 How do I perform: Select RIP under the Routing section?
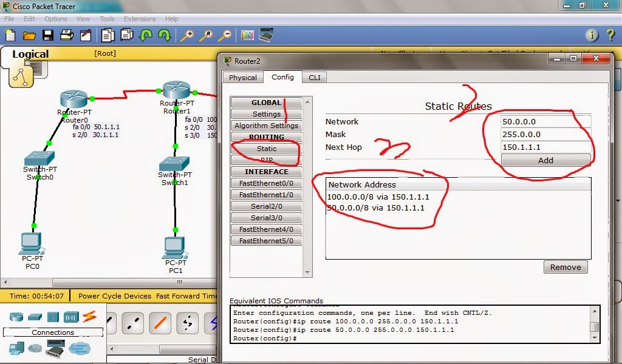[265, 160]
